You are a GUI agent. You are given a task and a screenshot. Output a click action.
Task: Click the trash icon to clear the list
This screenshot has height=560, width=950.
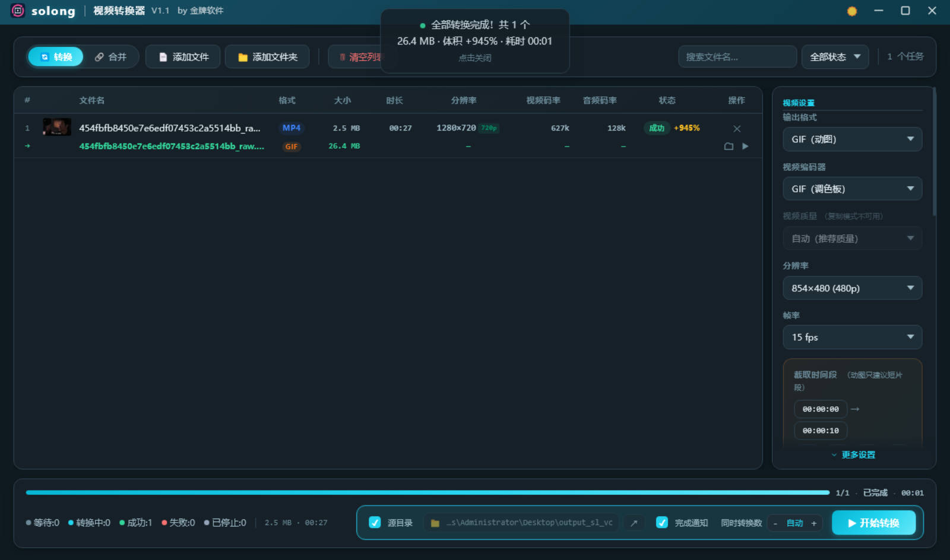coord(342,57)
